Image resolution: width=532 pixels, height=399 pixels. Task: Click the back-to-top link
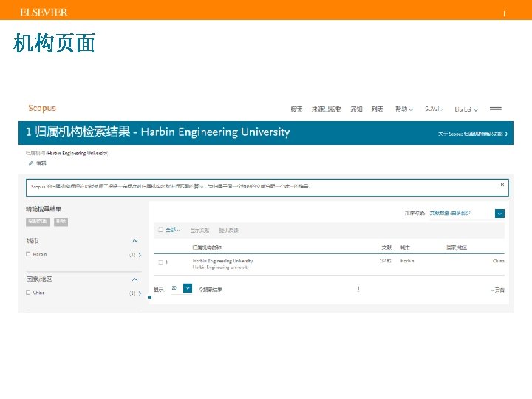497,290
